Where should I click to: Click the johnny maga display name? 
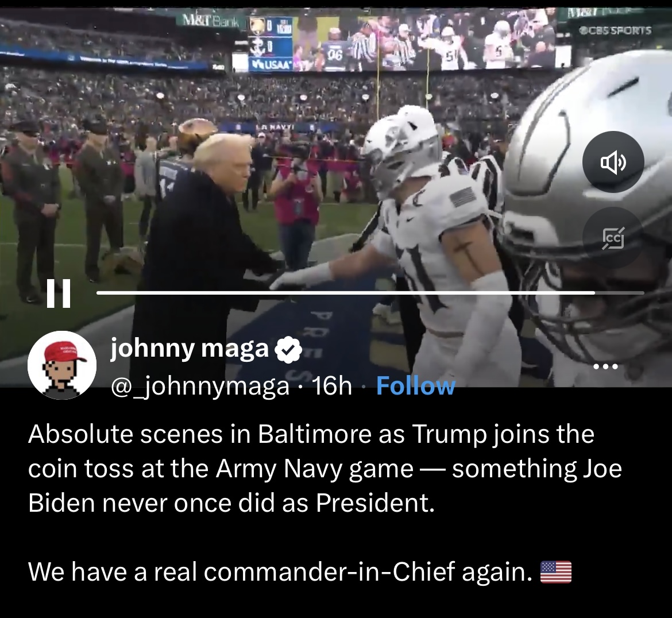point(190,349)
